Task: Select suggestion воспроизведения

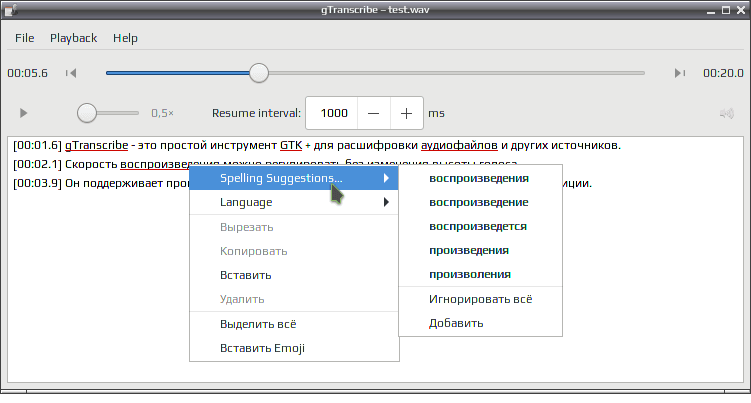Action: [480, 178]
